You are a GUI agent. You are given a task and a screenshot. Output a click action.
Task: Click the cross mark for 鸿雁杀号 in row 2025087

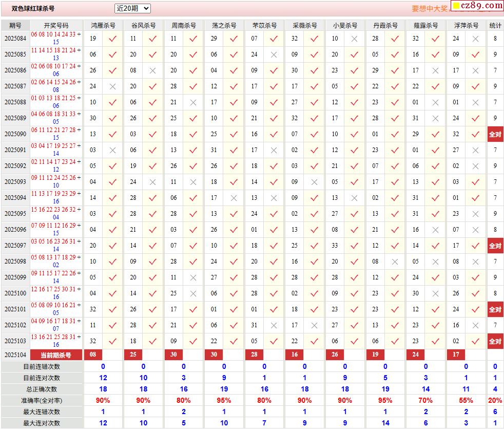click(x=112, y=87)
